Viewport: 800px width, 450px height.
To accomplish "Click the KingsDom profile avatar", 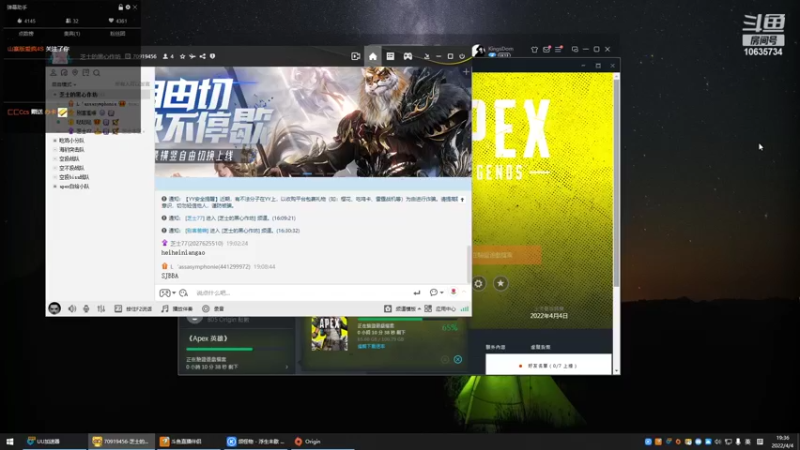I will 479,50.
